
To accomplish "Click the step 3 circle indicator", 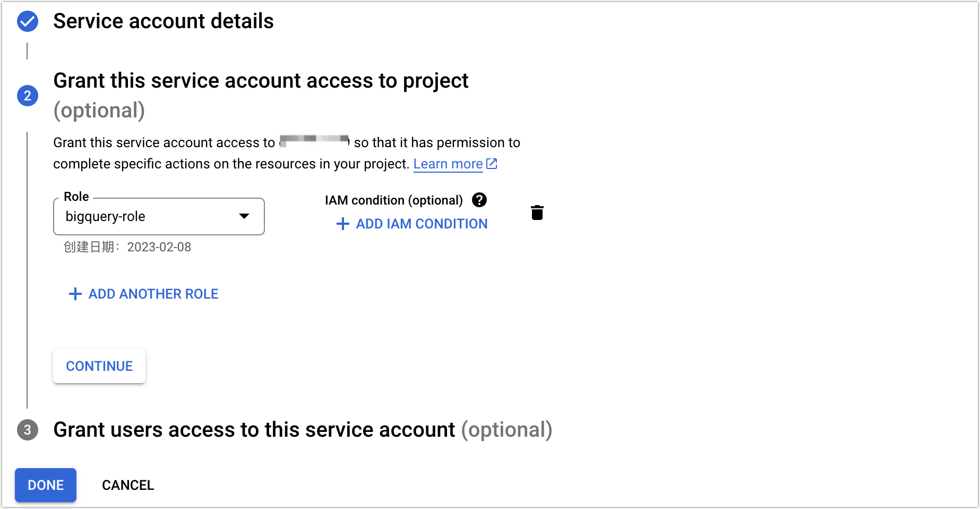I will 27,430.
